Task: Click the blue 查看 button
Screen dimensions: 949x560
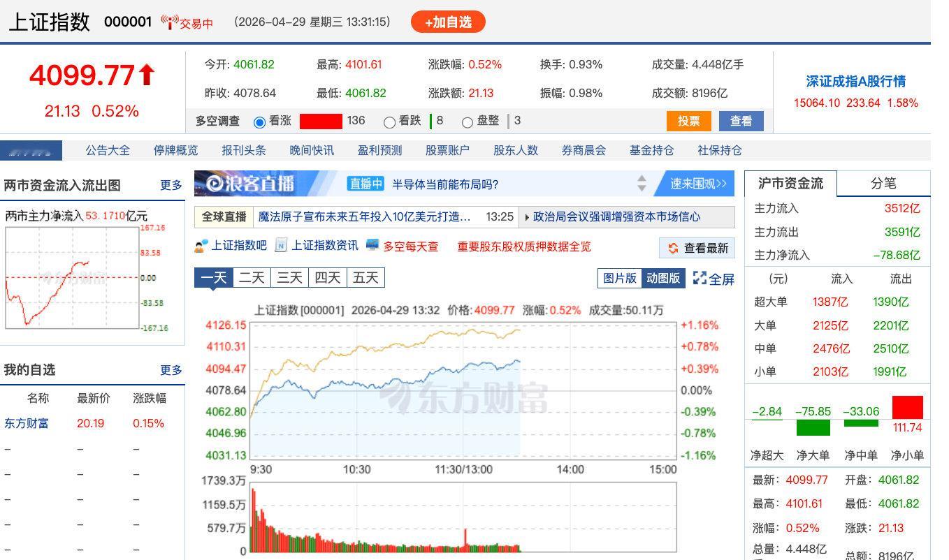Action: coord(741,121)
